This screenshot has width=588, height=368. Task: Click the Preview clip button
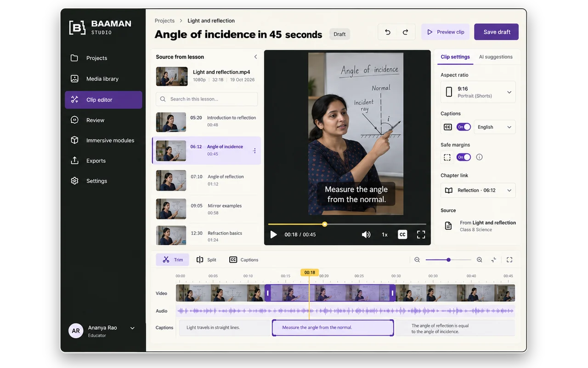(x=445, y=32)
